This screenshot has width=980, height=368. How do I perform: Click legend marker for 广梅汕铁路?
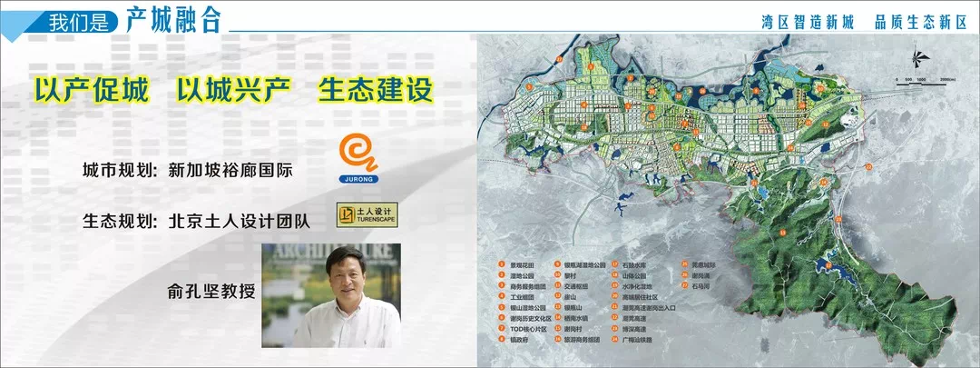[613, 339]
